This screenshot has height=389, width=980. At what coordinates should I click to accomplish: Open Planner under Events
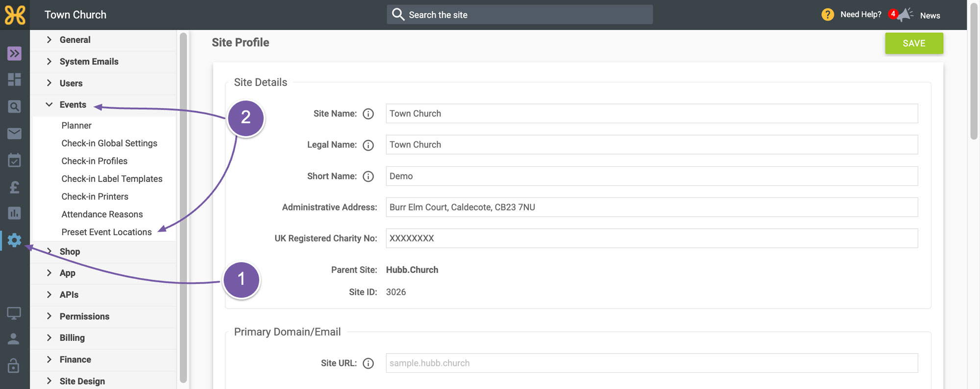(76, 126)
